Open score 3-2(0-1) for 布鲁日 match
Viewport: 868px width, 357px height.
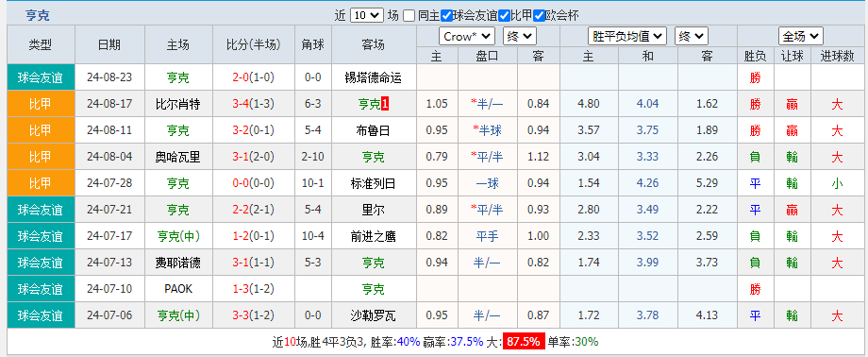point(254,130)
